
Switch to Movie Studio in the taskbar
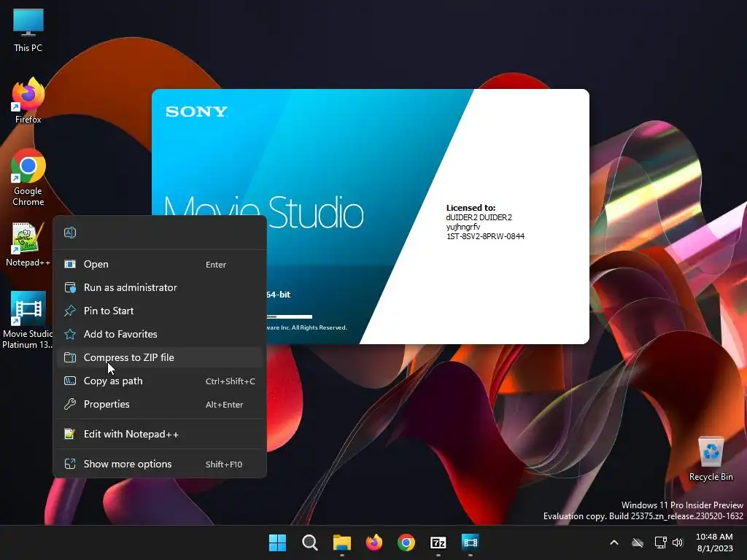(471, 542)
